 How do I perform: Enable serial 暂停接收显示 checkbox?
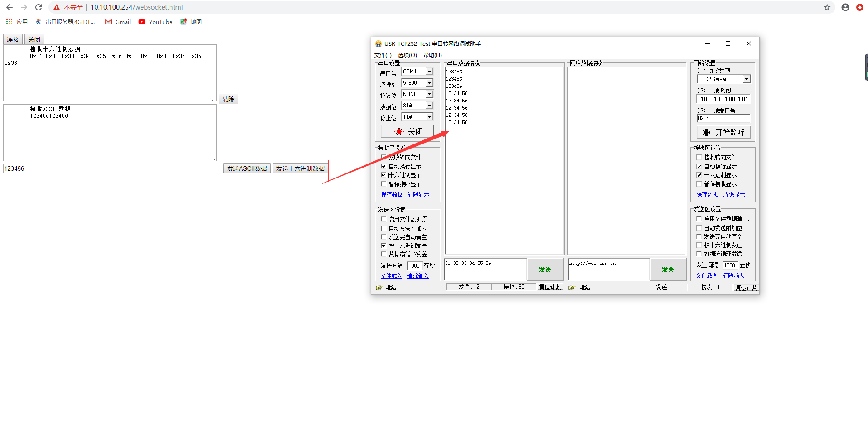pyautogui.click(x=383, y=184)
